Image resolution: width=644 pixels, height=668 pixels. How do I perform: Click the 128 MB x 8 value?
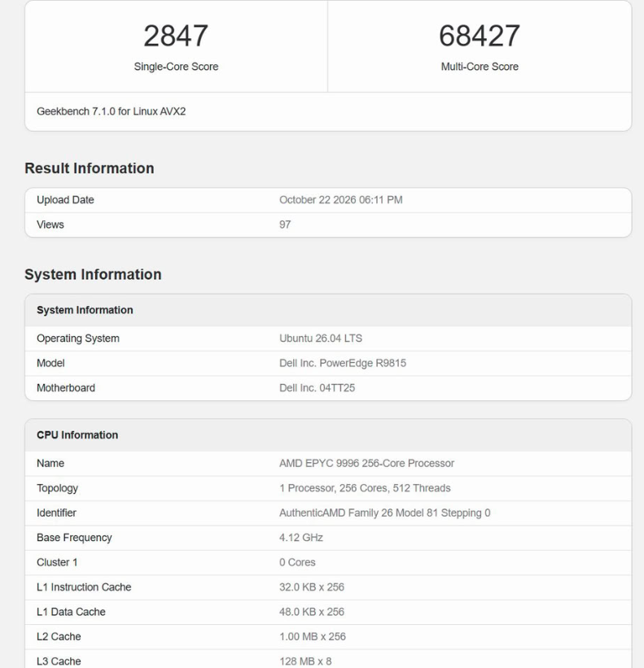click(305, 661)
